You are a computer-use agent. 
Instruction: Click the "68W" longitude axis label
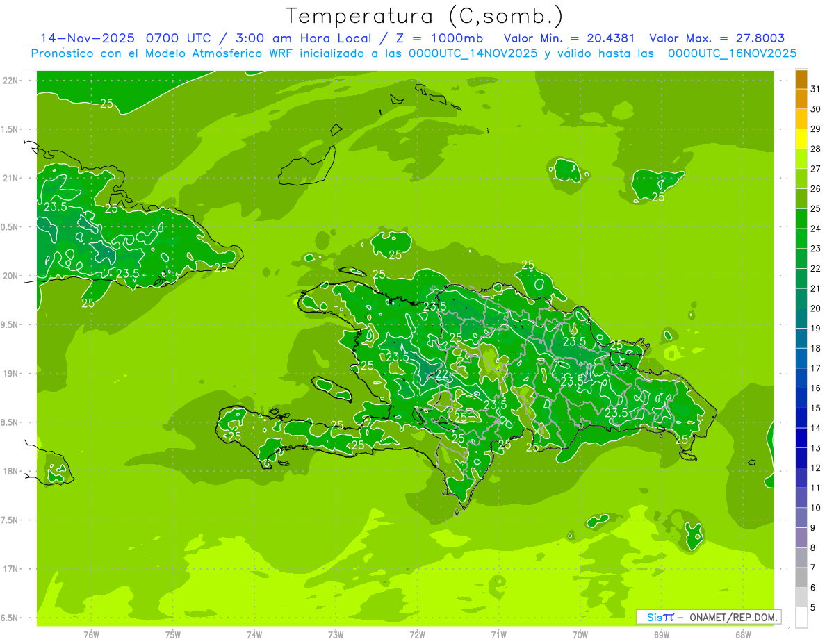click(x=743, y=635)
